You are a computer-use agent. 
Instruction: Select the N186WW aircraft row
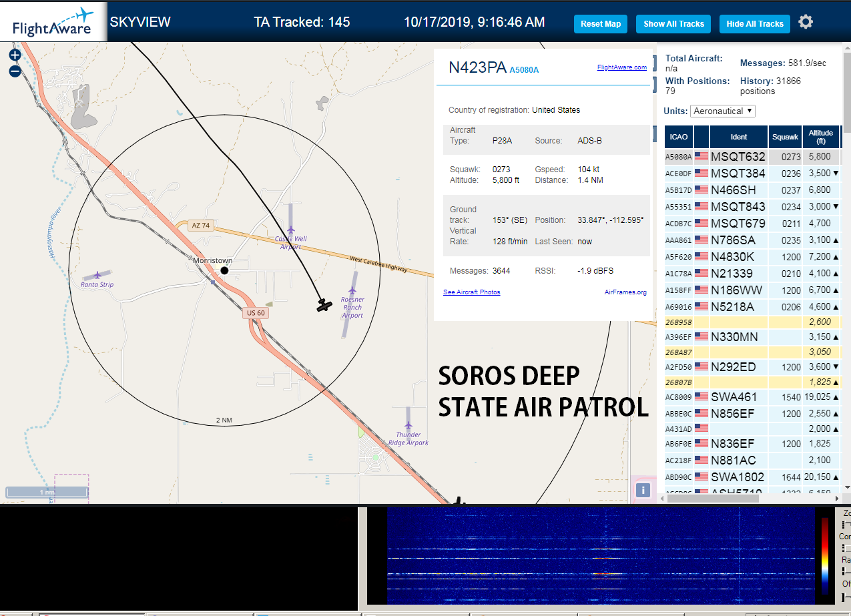(752, 290)
